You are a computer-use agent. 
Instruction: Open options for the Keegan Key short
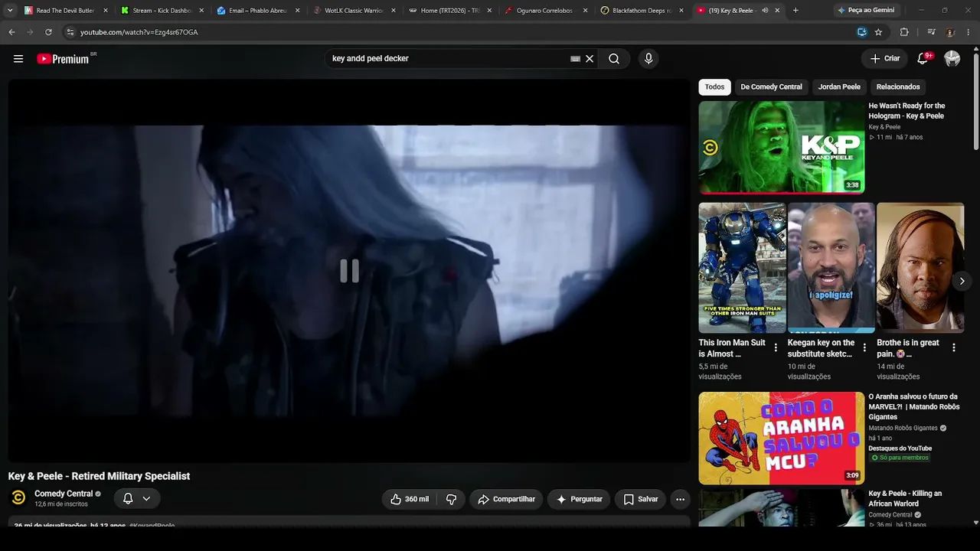click(x=864, y=347)
